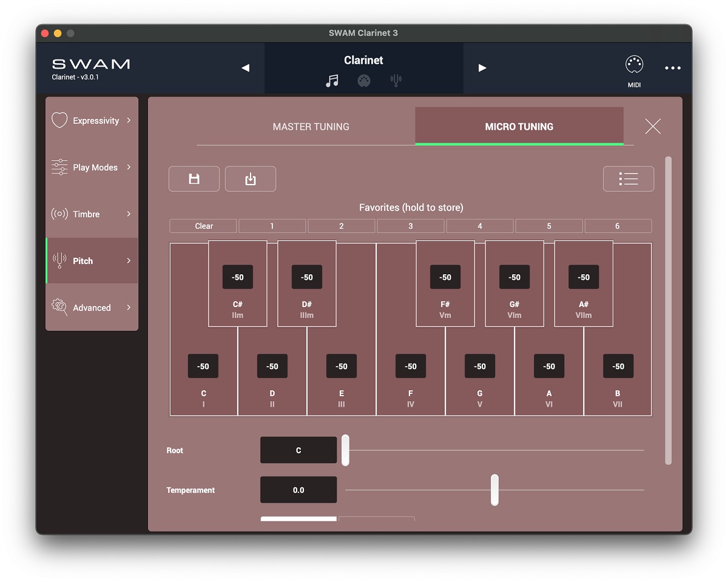The height and width of the screenshot is (582, 728).
Task: Go to the next instrument with the right arrow
Action: [482, 68]
